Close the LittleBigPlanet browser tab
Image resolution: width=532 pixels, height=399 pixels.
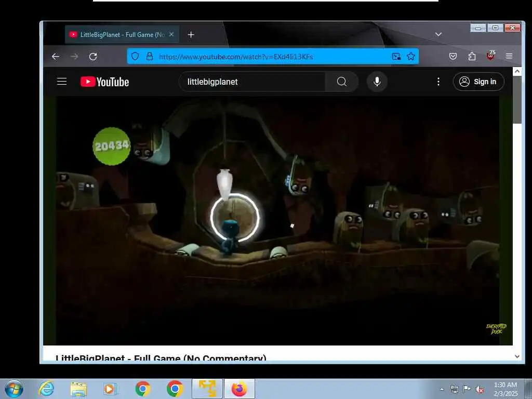point(171,34)
